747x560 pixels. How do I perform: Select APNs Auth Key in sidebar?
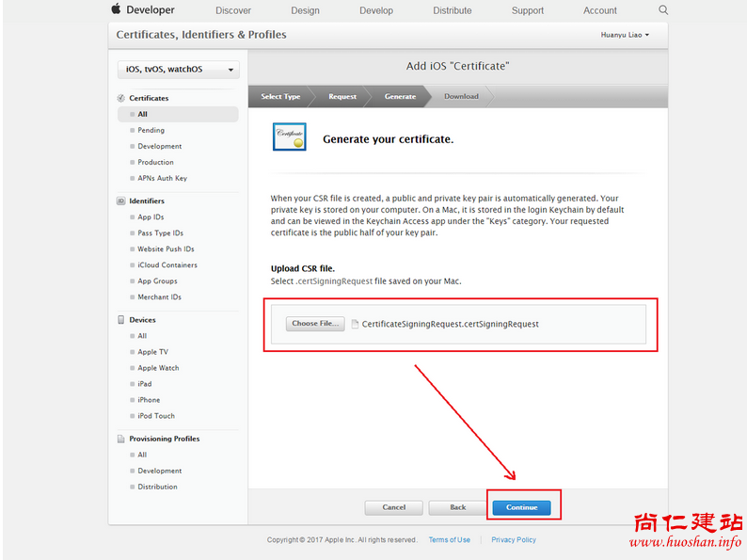point(162,178)
